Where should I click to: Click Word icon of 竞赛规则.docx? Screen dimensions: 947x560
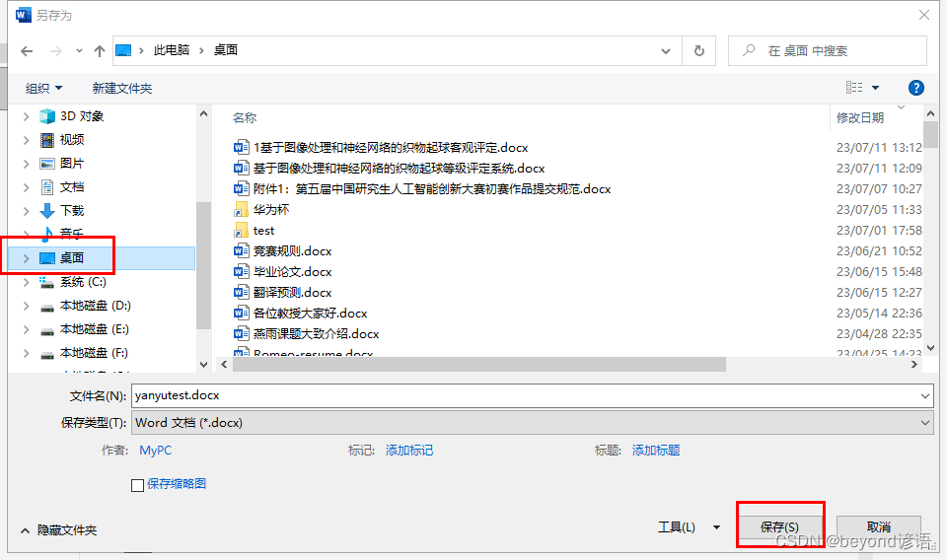coord(241,251)
